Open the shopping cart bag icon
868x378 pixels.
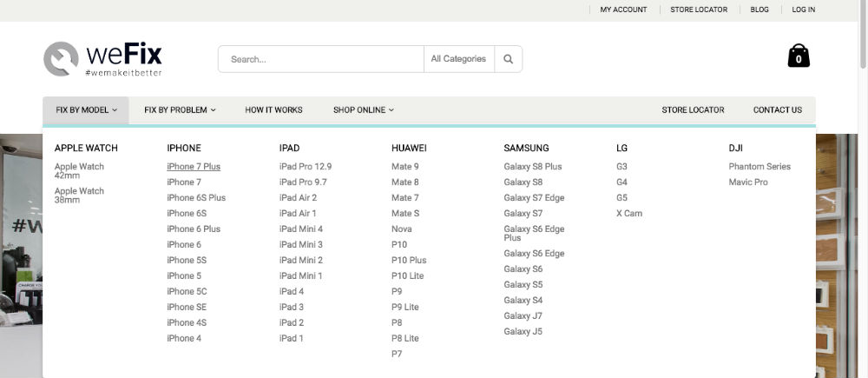pyautogui.click(x=798, y=56)
